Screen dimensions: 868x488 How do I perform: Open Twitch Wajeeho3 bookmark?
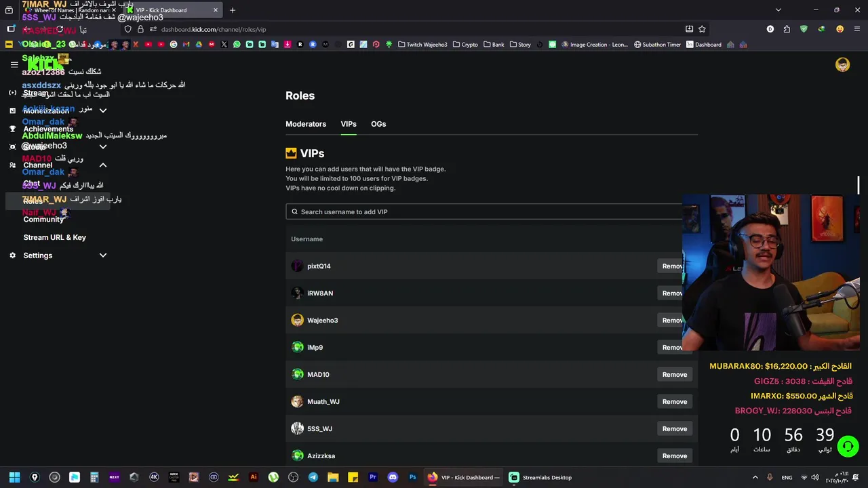coord(422,45)
